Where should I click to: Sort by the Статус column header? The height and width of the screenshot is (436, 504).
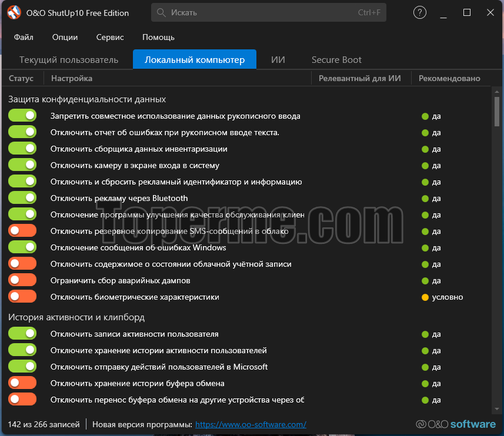coord(21,78)
